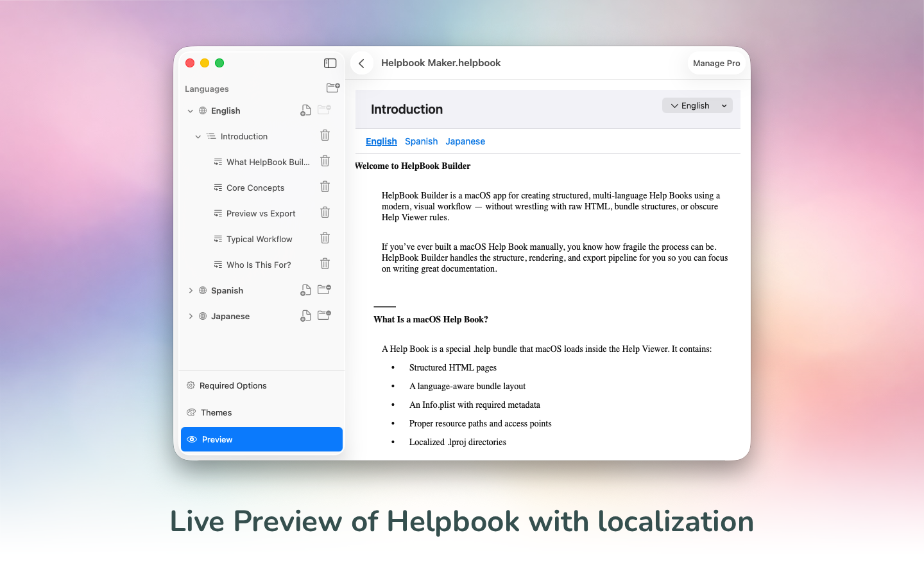This screenshot has width=924, height=578.
Task: Toggle the sidebar visibility button
Action: [330, 63]
